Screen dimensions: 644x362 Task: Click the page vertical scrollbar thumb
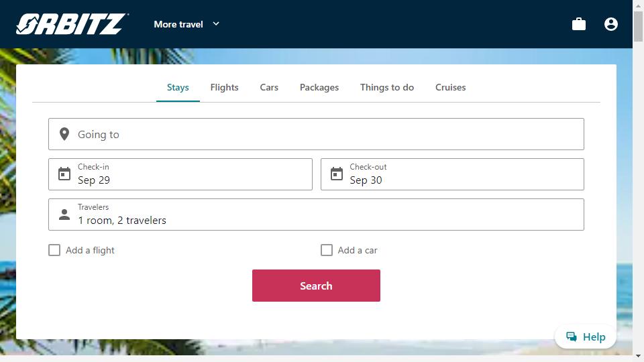click(638, 26)
